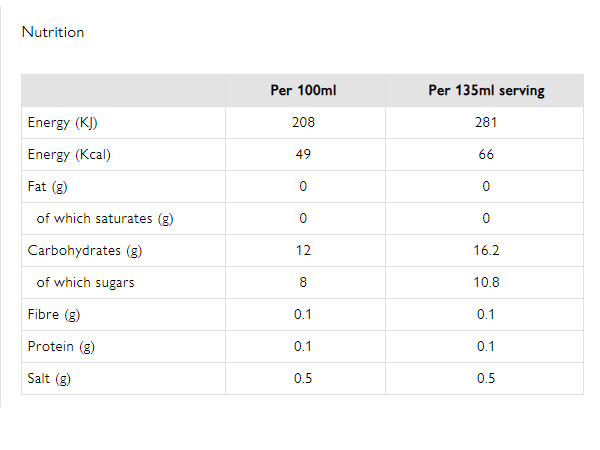Click the 208 energy value cell
This screenshot has height=450, width=600.
pos(303,123)
